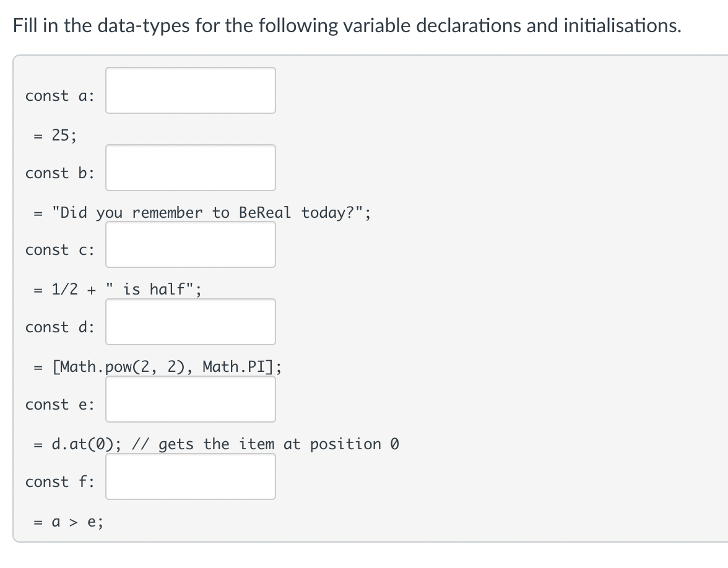This screenshot has width=728, height=568.
Task: Click the "= a > e;" expression
Action: 69,522
